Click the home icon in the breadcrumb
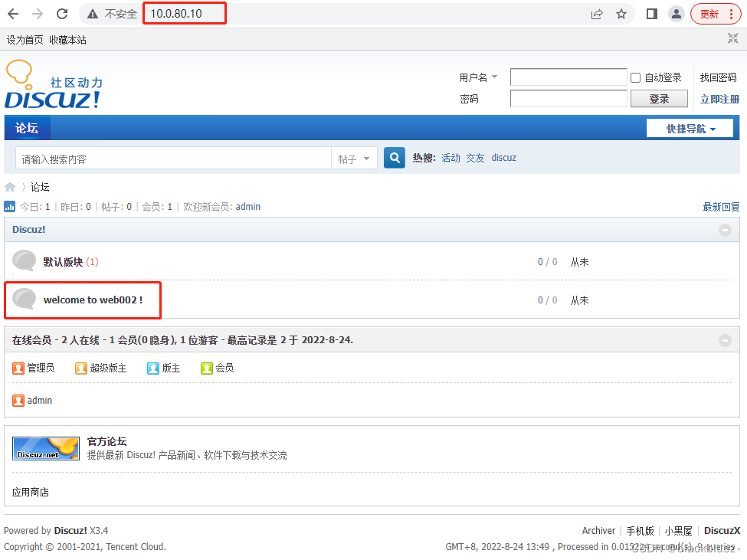747x560 pixels. [10, 187]
